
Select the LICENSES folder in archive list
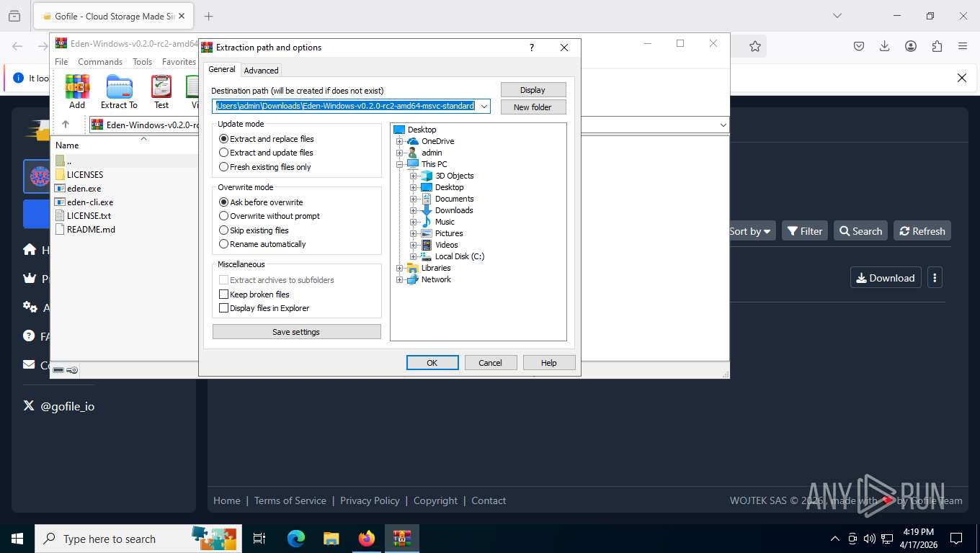(85, 174)
